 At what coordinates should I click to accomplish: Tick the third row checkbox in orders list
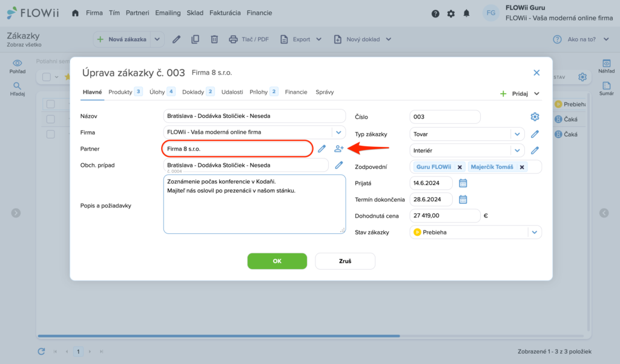tap(51, 134)
